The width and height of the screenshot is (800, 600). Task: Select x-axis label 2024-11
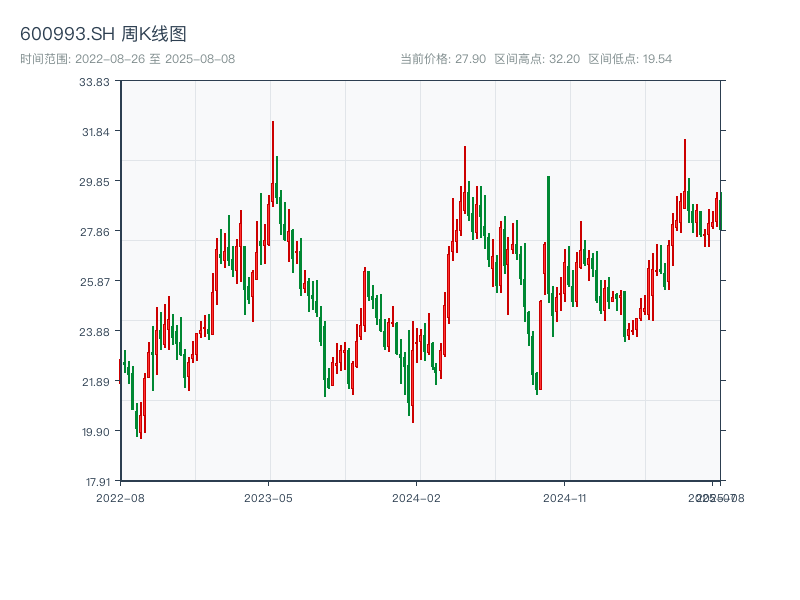564,498
